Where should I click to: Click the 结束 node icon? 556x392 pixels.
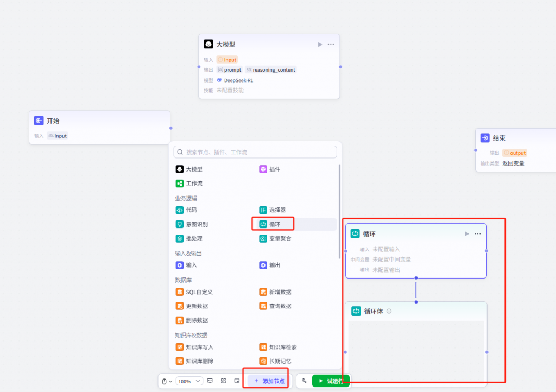coord(485,137)
